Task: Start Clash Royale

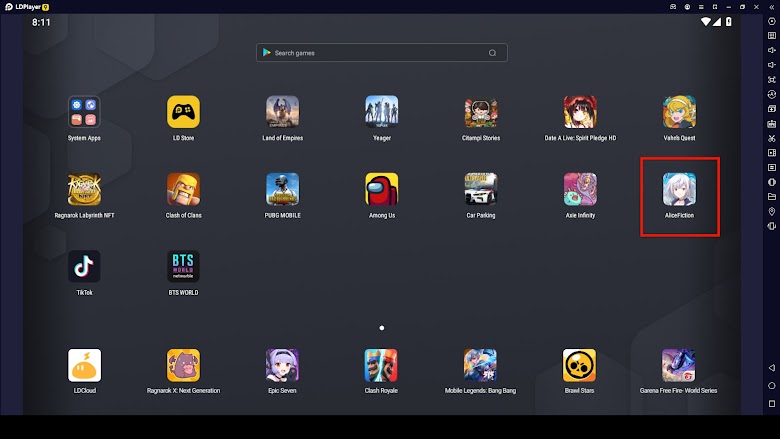Action: pyautogui.click(x=381, y=365)
